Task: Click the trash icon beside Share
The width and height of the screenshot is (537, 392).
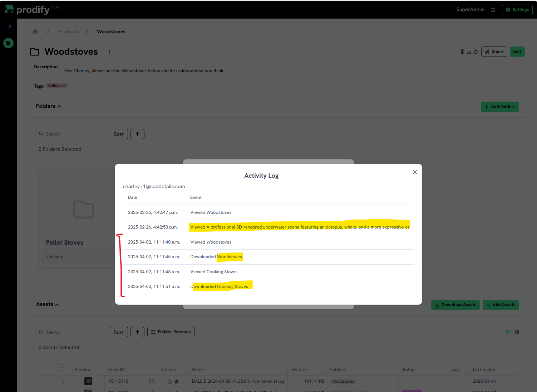Action: (x=462, y=52)
